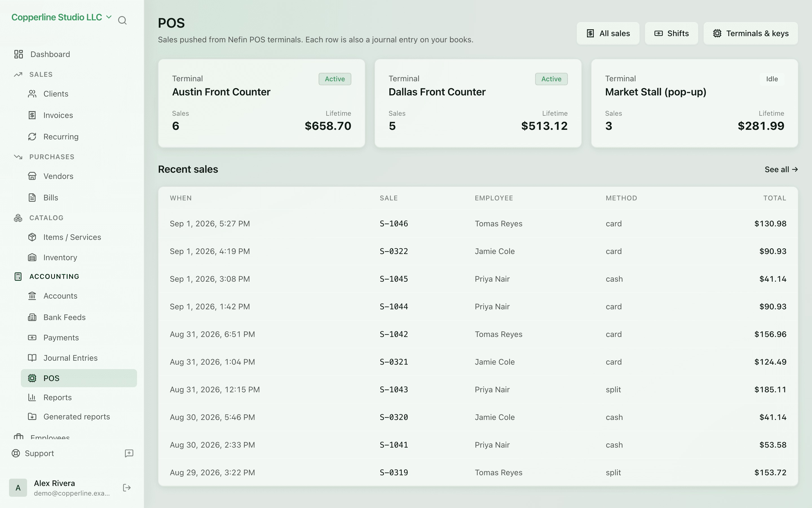The image size is (812, 508).
Task: Collapse the PURCHASES sidebar section
Action: pos(52,157)
